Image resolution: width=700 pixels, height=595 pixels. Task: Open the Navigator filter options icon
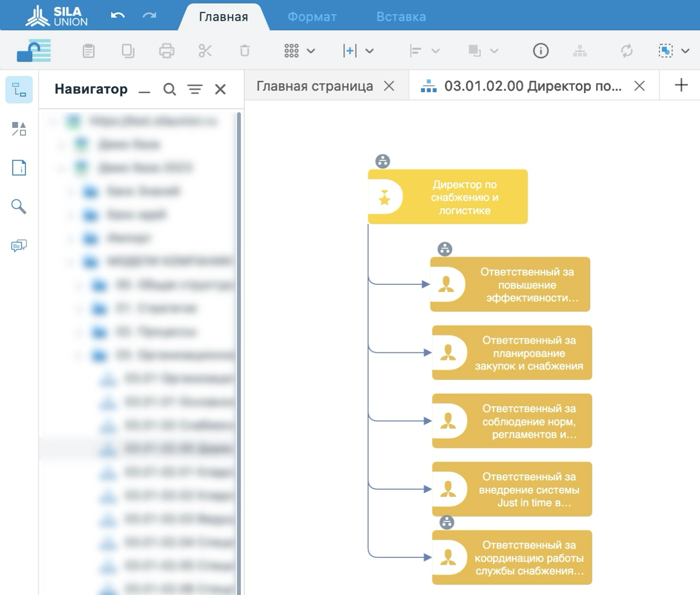[195, 89]
